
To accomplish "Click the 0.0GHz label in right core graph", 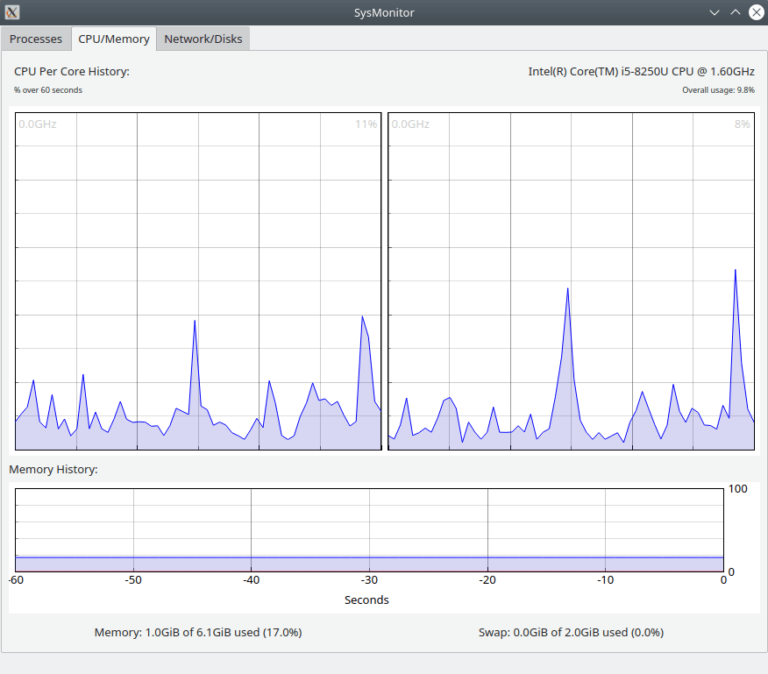I will pyautogui.click(x=411, y=124).
